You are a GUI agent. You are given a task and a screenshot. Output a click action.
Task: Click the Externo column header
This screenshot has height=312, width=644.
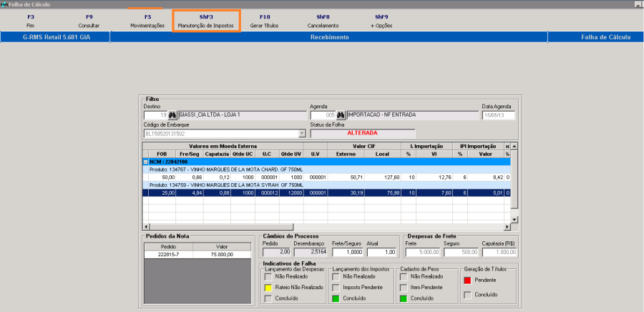(346, 154)
